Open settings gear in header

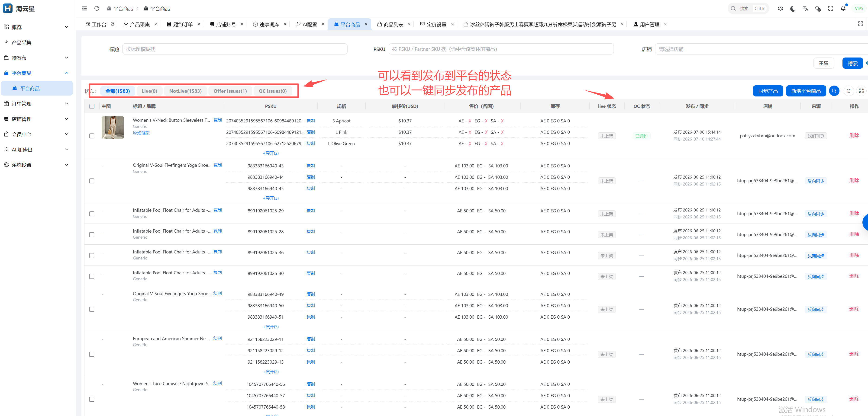(x=780, y=8)
